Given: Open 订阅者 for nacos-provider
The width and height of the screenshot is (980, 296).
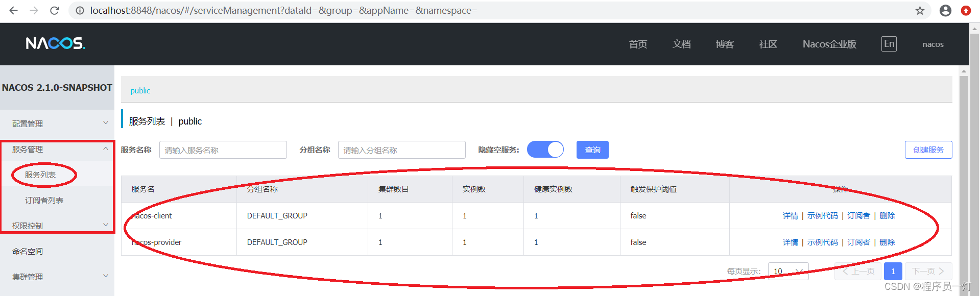Looking at the screenshot, I should point(858,242).
